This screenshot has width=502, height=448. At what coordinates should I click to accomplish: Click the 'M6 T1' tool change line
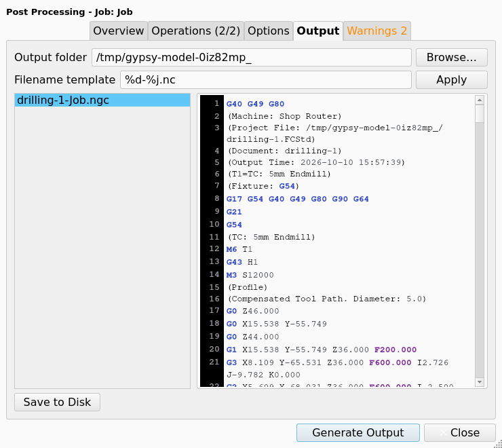[239, 249]
